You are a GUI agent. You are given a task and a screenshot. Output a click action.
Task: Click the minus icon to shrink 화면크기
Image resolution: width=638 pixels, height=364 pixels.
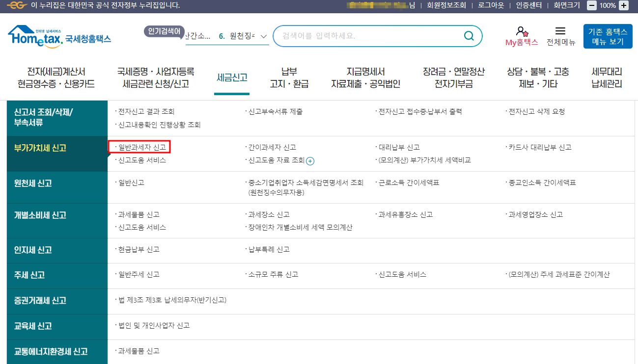pyautogui.click(x=592, y=6)
